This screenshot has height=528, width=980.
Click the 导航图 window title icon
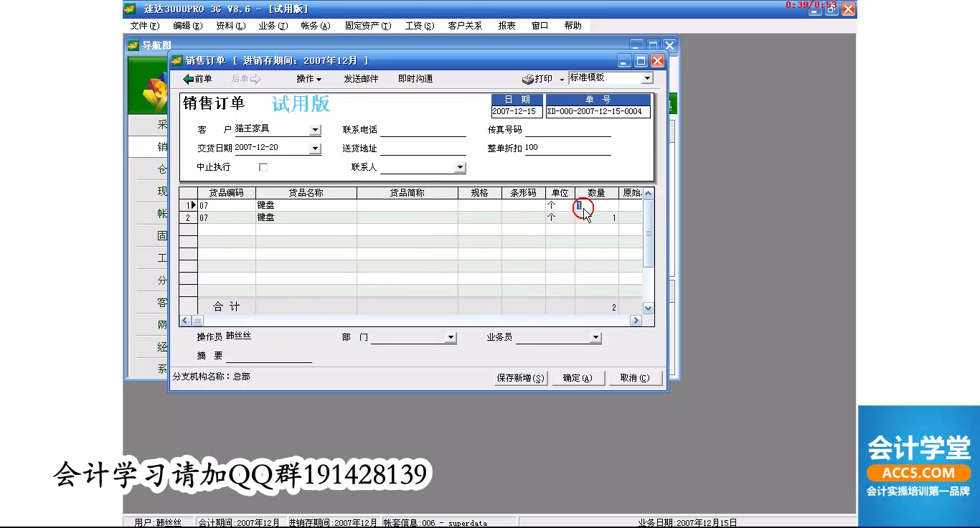(x=133, y=44)
